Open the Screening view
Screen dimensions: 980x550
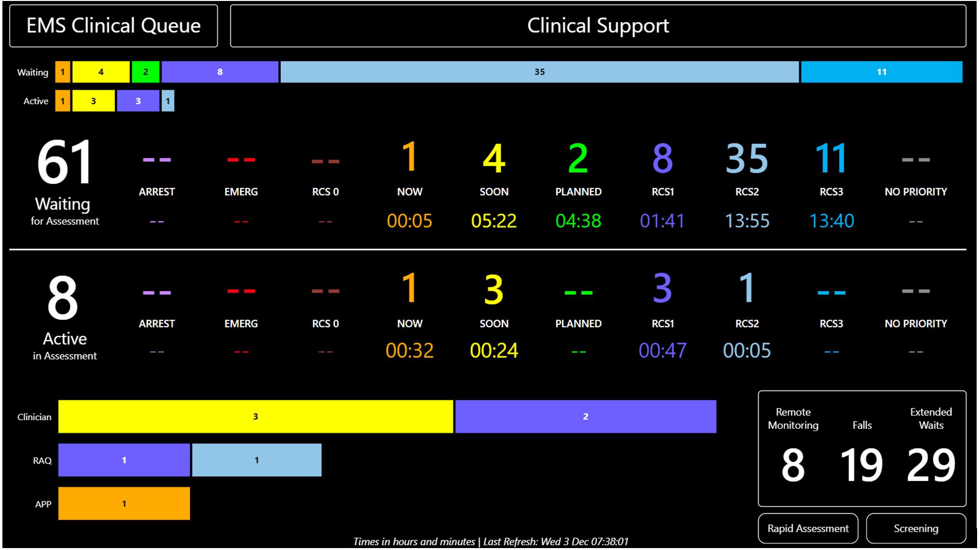pos(915,528)
